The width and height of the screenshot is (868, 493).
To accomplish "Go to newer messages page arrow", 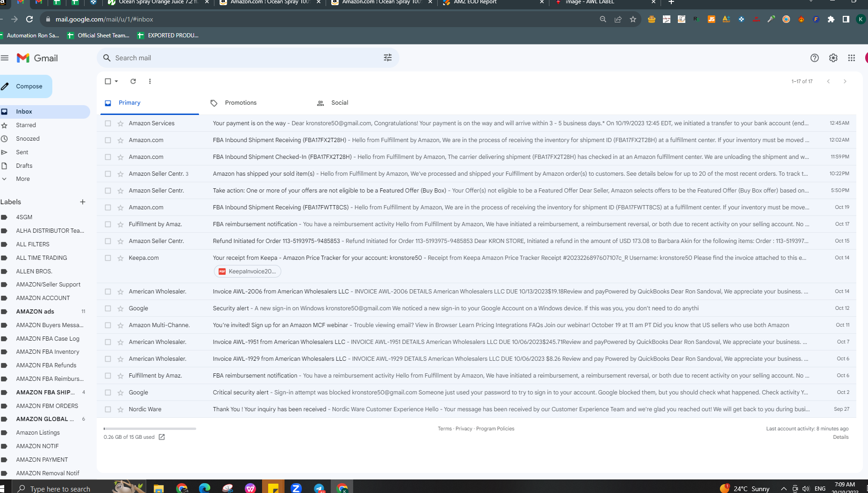I will 828,81.
